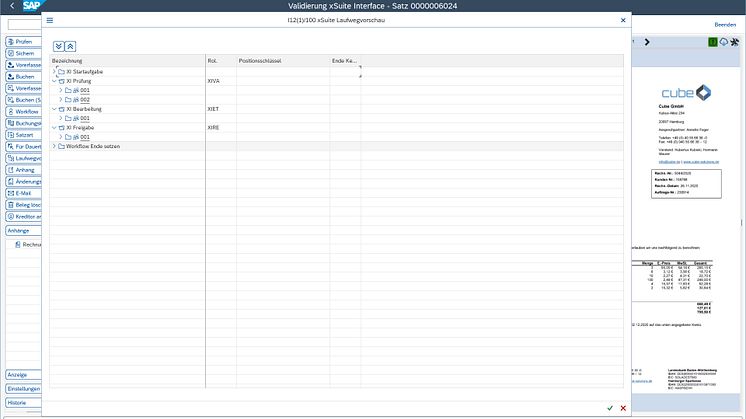Confirm the dialog with the green checkmark
746x419 pixels.
(x=610, y=408)
